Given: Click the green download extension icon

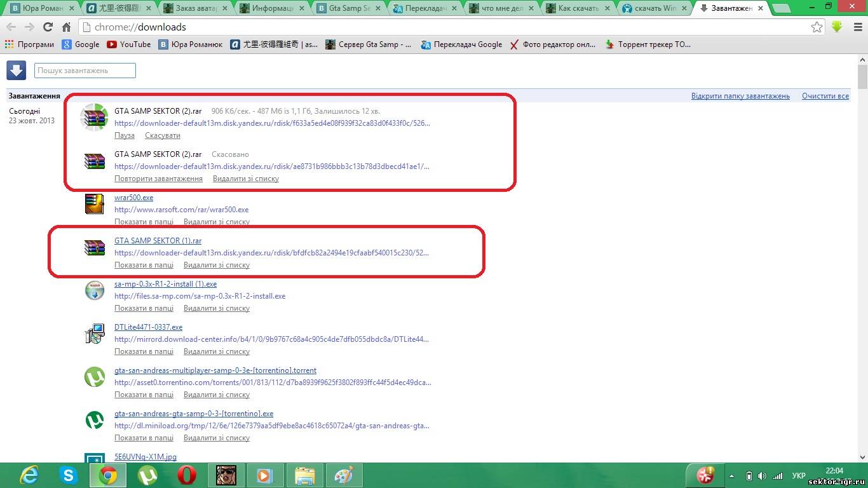Looking at the screenshot, I should (837, 27).
